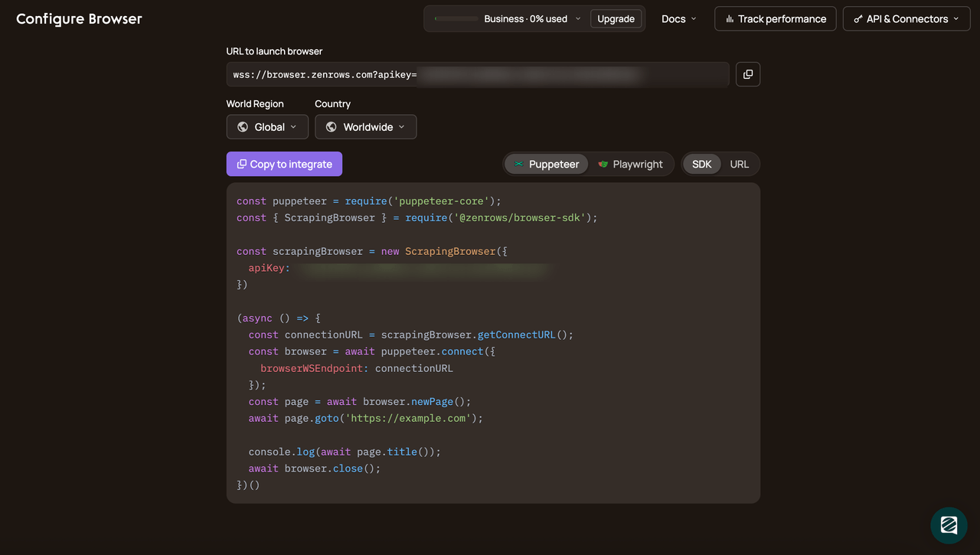The image size is (980, 555).
Task: Click the Configure Browser heading
Action: [x=79, y=19]
